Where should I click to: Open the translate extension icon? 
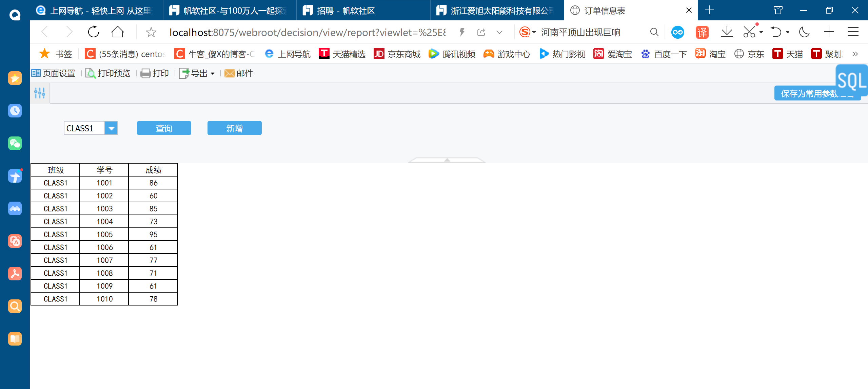pyautogui.click(x=702, y=32)
